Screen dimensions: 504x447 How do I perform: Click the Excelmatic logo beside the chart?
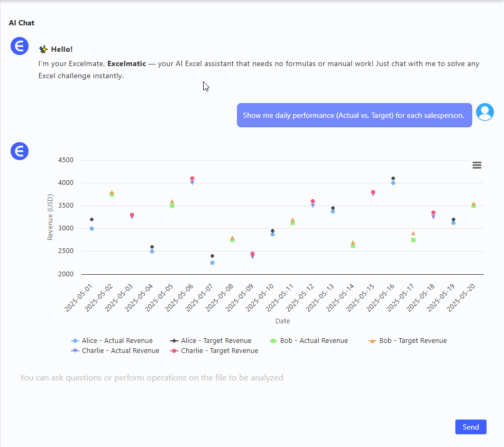[x=20, y=151]
